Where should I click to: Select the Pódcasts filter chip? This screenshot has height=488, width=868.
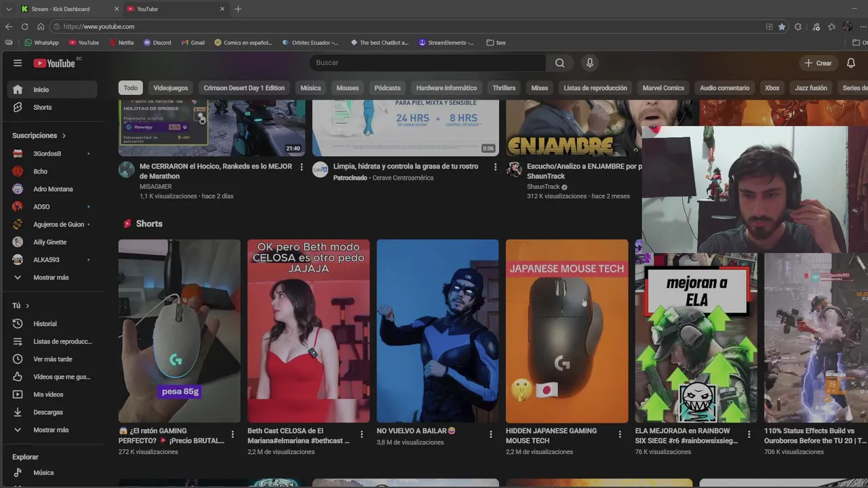387,88
